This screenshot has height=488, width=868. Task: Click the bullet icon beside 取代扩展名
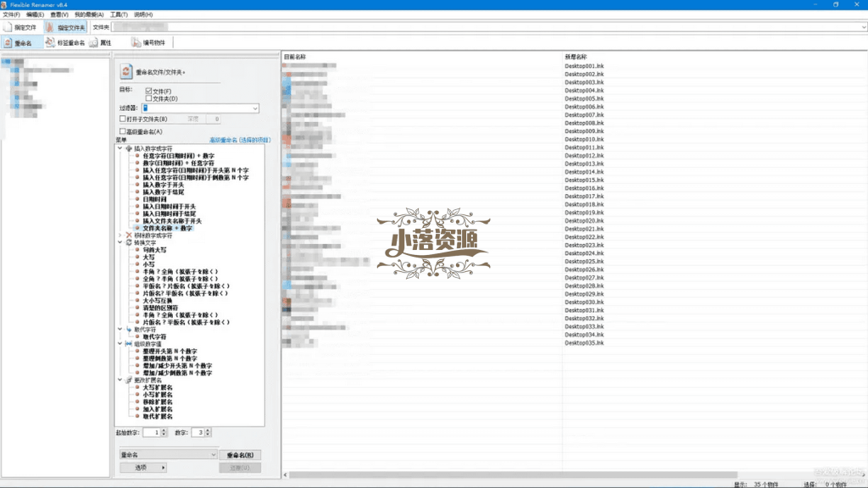tap(137, 416)
